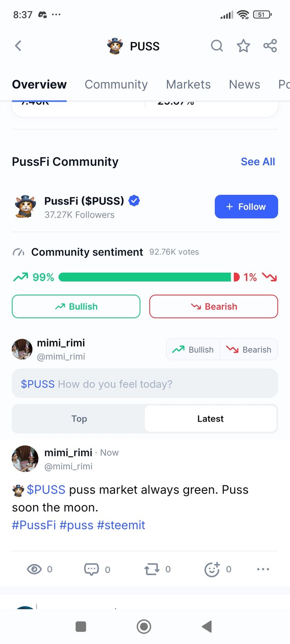The height and width of the screenshot is (644, 290).
Task: Tap the back arrow icon
Action: (18, 46)
